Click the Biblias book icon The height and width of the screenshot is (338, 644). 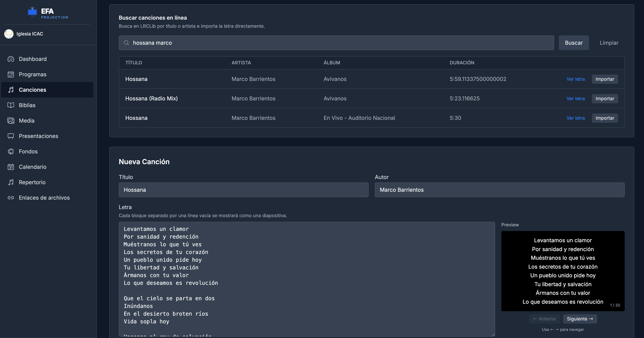pos(11,105)
